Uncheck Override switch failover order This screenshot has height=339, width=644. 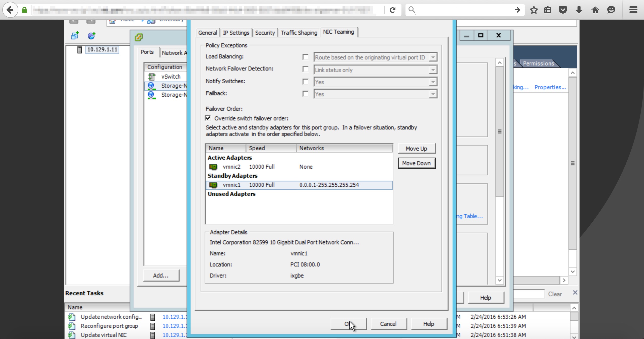[208, 118]
